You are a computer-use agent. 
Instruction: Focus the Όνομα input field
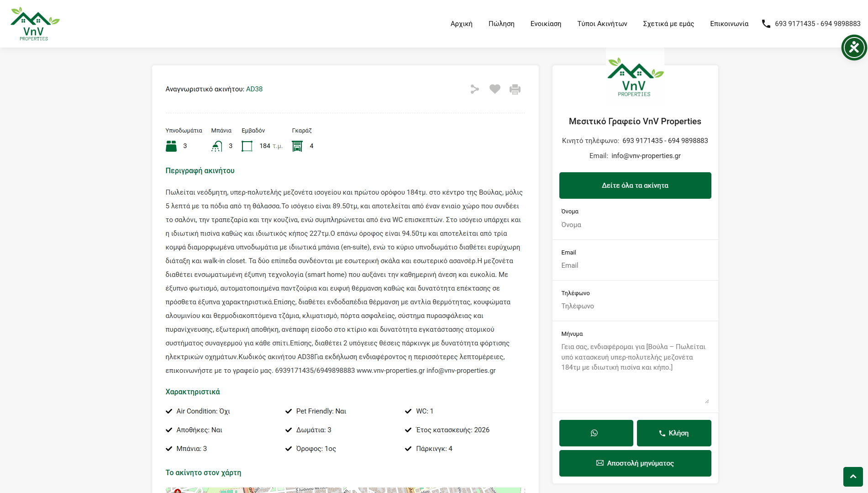(635, 225)
